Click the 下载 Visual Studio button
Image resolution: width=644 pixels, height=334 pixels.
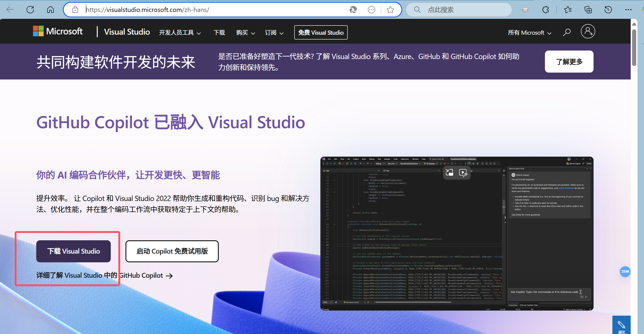point(73,251)
